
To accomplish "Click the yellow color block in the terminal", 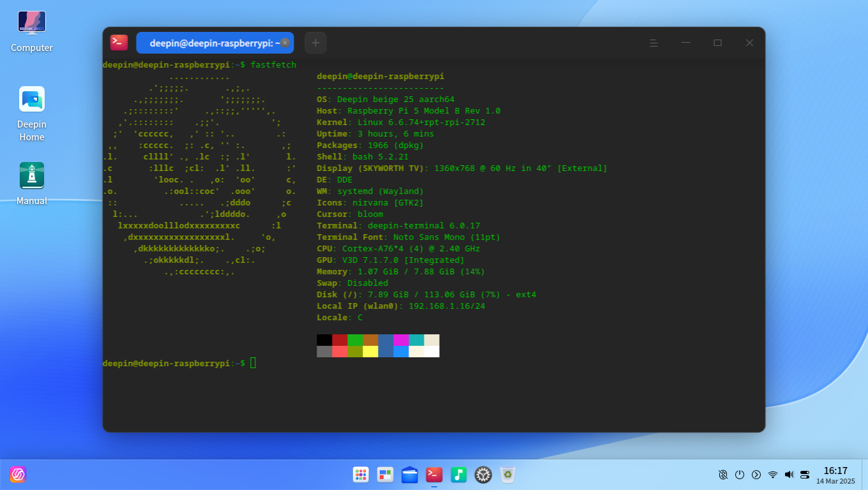I will [370, 352].
